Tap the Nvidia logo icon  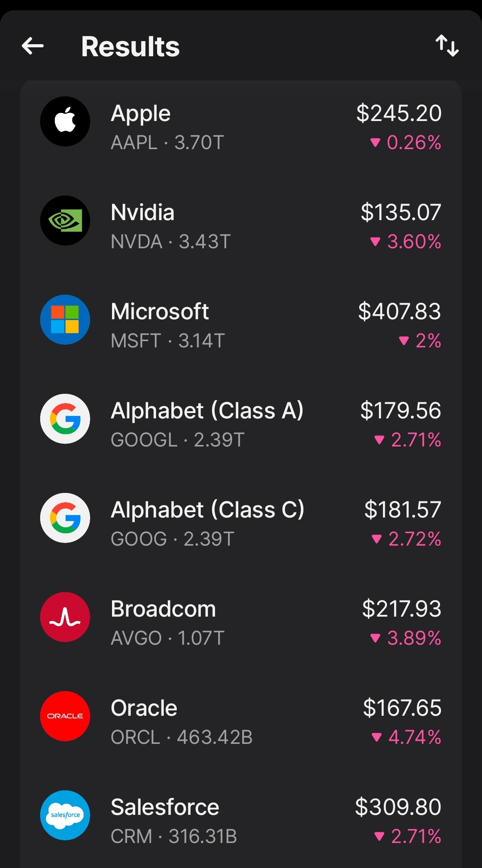pos(65,221)
